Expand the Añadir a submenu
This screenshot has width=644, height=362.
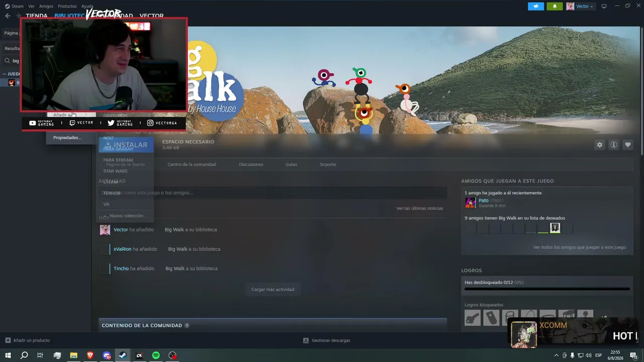point(70,115)
